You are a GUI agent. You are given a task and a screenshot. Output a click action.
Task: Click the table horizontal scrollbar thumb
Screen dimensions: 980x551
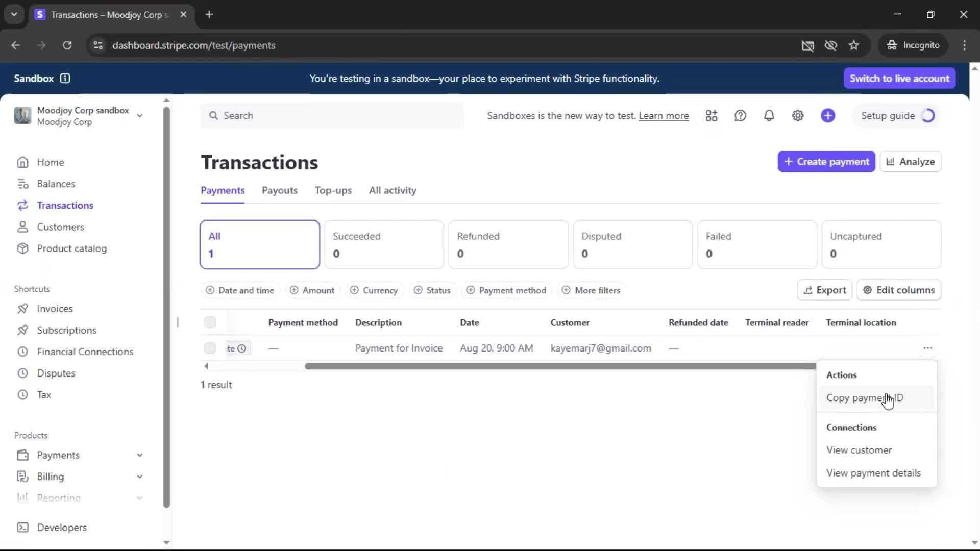tap(560, 366)
